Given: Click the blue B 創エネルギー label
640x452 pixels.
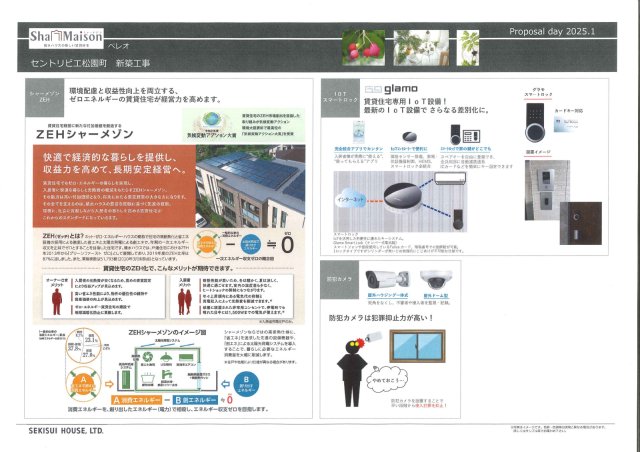Looking at the screenshot, I should 196,399.
